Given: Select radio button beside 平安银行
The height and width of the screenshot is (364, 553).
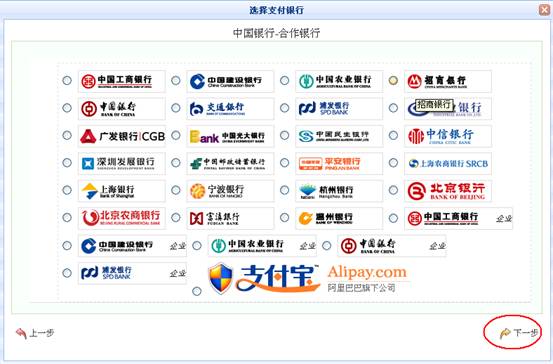Looking at the screenshot, I should point(285,163).
